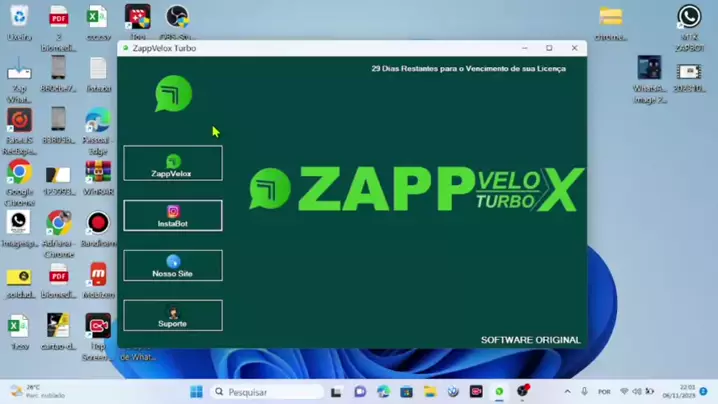Launch InstaBot from the sidebar
This screenshot has height=404, width=718.
click(x=173, y=215)
